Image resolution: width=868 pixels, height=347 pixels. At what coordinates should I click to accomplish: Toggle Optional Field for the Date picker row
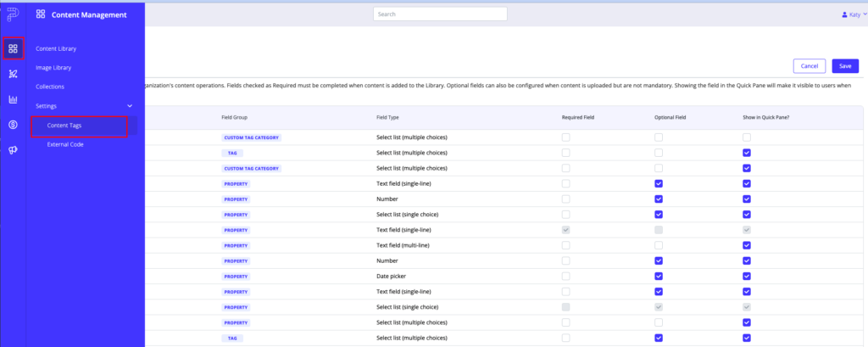(x=659, y=276)
